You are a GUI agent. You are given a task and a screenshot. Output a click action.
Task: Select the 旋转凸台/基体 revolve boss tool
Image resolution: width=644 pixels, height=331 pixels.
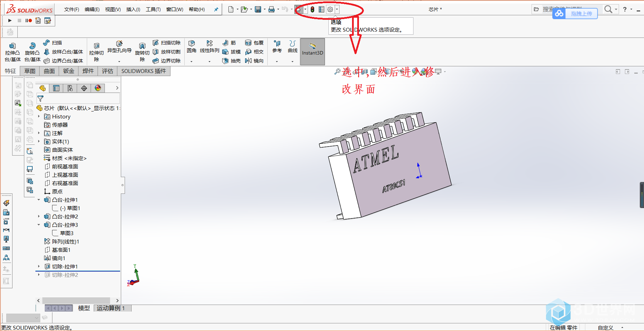(32, 52)
